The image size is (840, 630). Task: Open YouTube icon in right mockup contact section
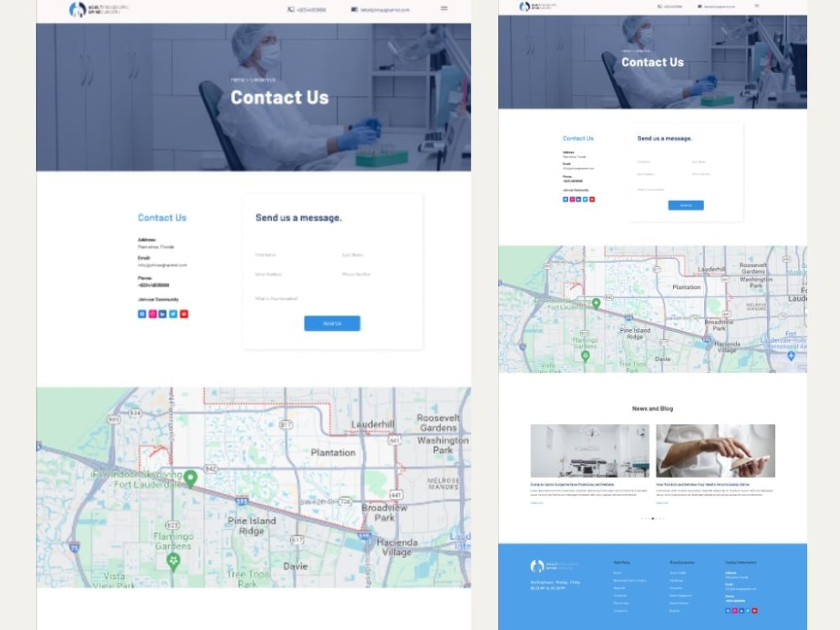(x=592, y=199)
